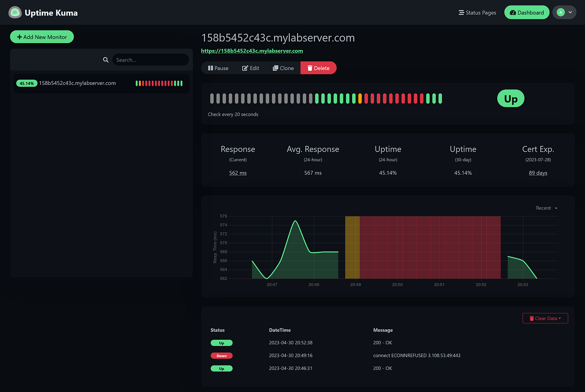Click the search magnifier icon
585x392 pixels.
(x=106, y=60)
